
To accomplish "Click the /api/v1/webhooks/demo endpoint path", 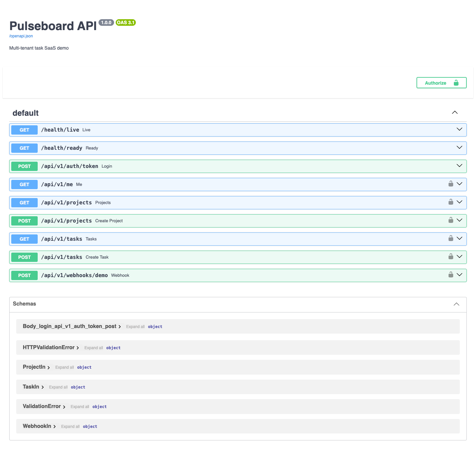I will click(x=74, y=275).
